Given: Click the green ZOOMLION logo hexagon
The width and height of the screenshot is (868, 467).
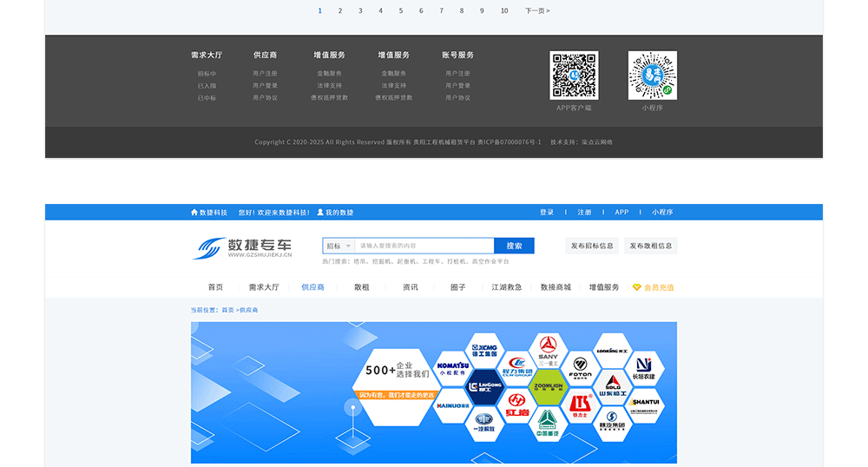Looking at the screenshot, I should (548, 386).
